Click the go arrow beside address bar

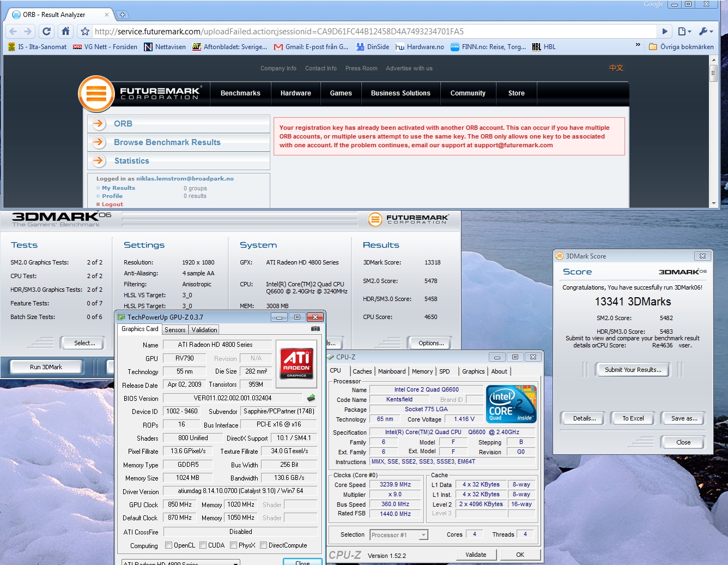(665, 32)
